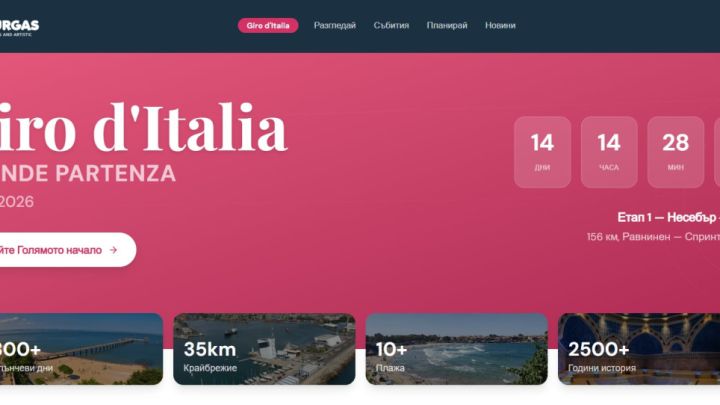Click the Етап 1 — Несебър stage title
The height and width of the screenshot is (405, 720).
pyautogui.click(x=669, y=217)
